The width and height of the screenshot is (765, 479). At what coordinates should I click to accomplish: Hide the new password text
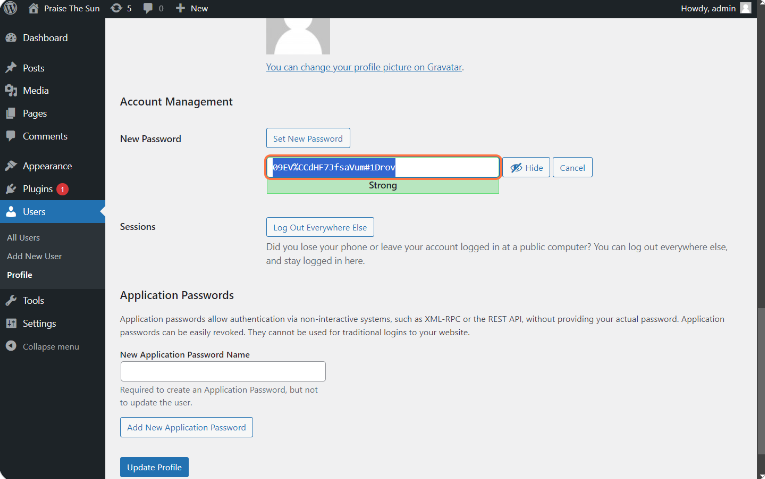click(526, 168)
